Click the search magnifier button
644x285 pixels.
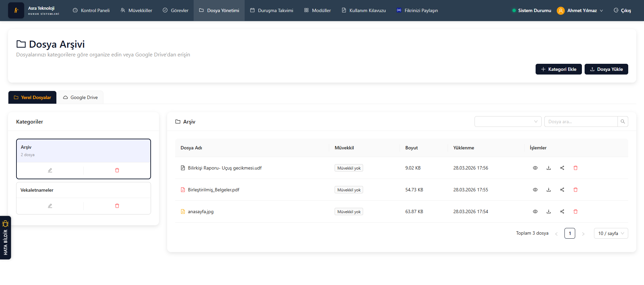coord(623,122)
